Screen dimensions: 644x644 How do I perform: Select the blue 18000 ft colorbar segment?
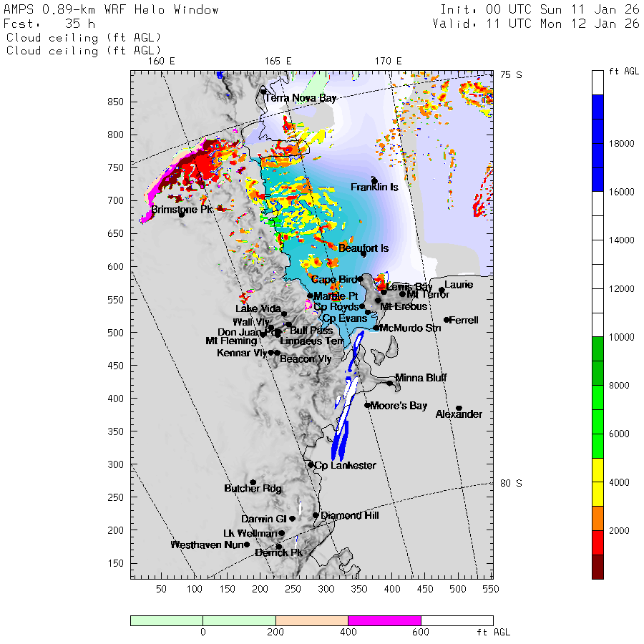pyautogui.click(x=597, y=143)
